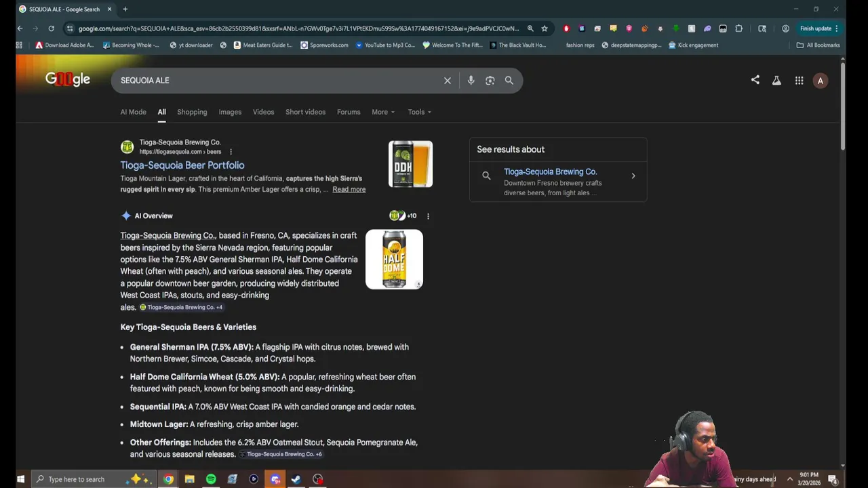Open the Finish update menu
The image size is (868, 488).
pos(819,28)
